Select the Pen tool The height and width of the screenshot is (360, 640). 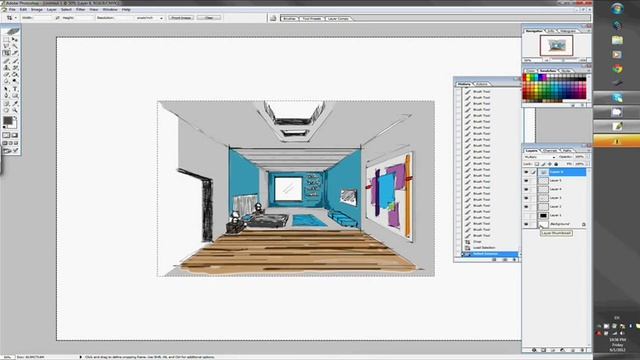coord(6,96)
